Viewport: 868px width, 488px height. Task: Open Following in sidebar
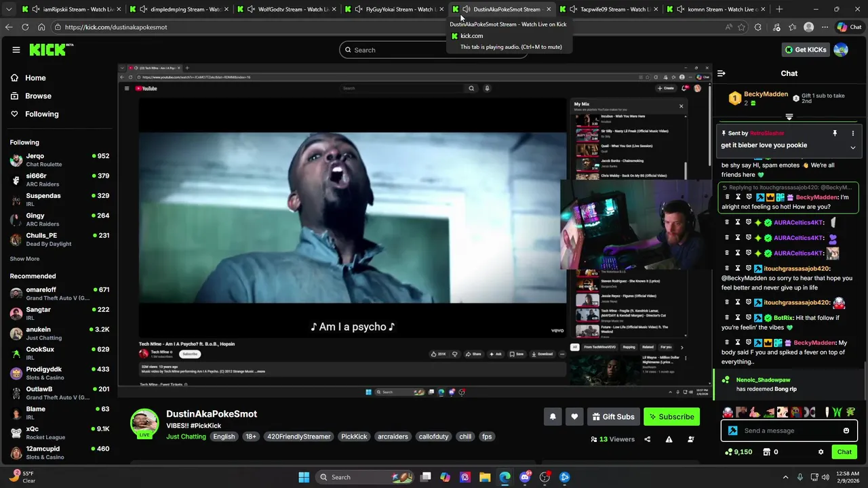pos(35,114)
